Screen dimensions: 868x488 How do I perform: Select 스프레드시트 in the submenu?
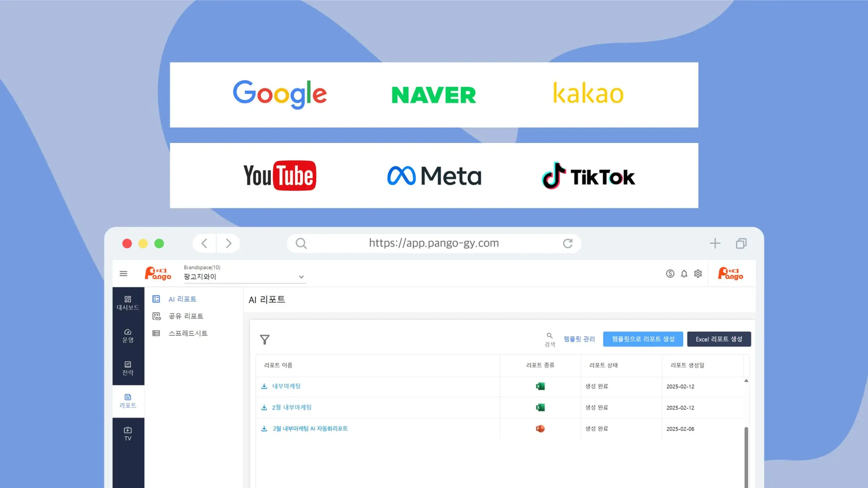(188, 333)
